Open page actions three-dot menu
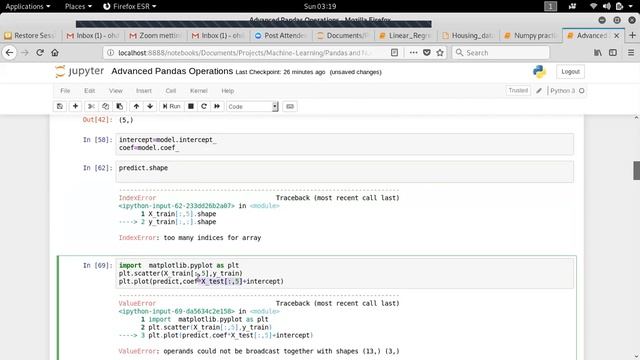This screenshot has height=360, width=640. [x=413, y=53]
